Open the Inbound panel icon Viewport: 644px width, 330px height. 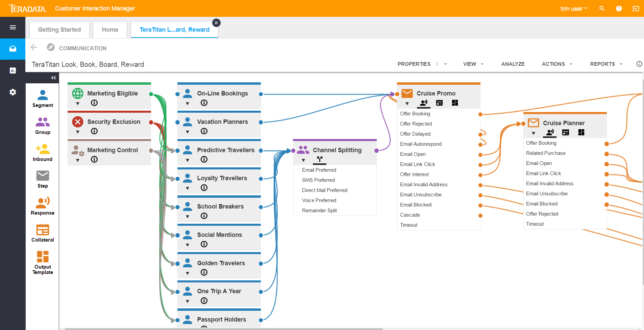pyautogui.click(x=42, y=149)
